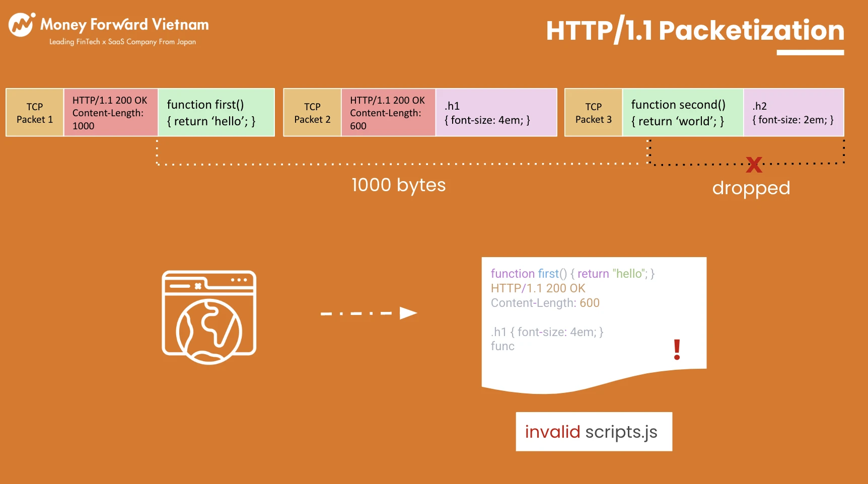Image resolution: width=868 pixels, height=484 pixels.
Task: Click the 'invalid scripts.js' label box
Action: (x=594, y=432)
